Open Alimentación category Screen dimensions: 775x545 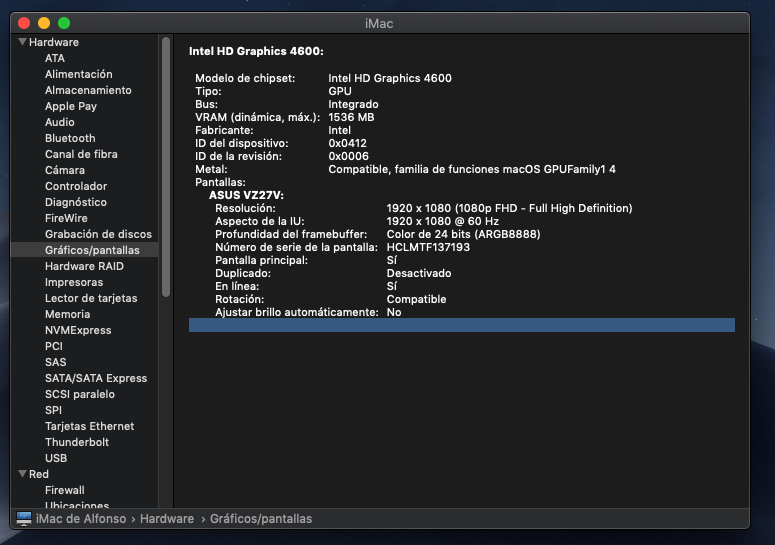[79, 74]
